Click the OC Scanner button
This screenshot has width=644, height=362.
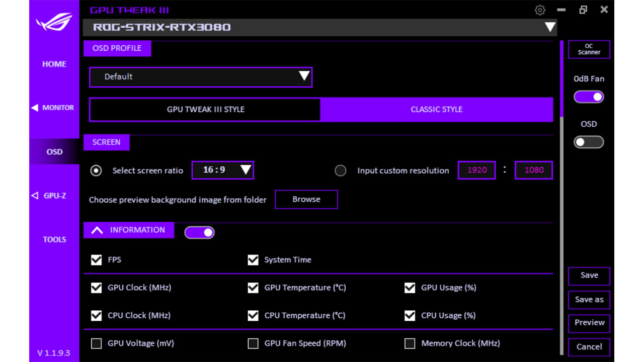click(589, 49)
